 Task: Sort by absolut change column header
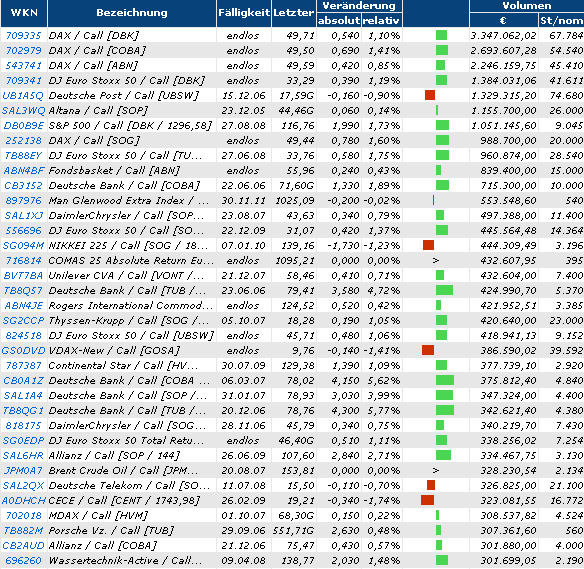coord(339,20)
